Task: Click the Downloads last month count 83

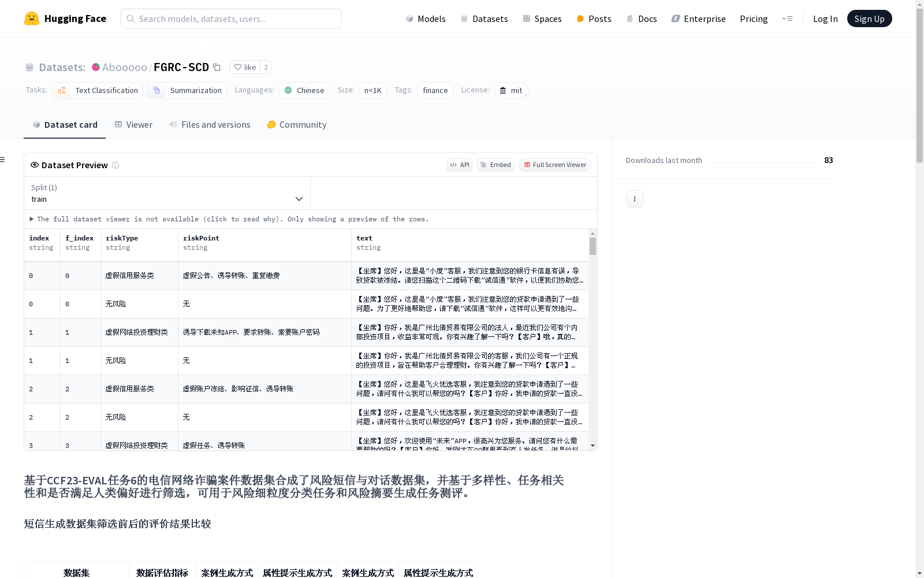Action: pos(829,160)
